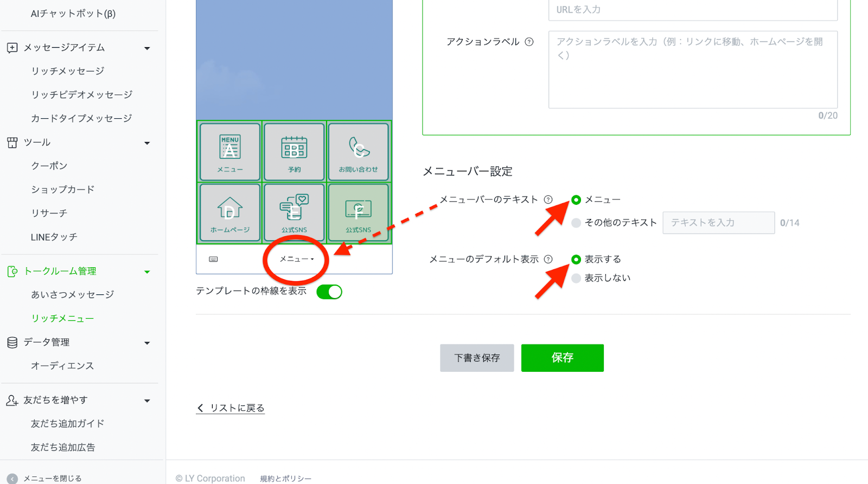Select the calendar 予約 tile in preview
The image size is (868, 484).
[294, 152]
